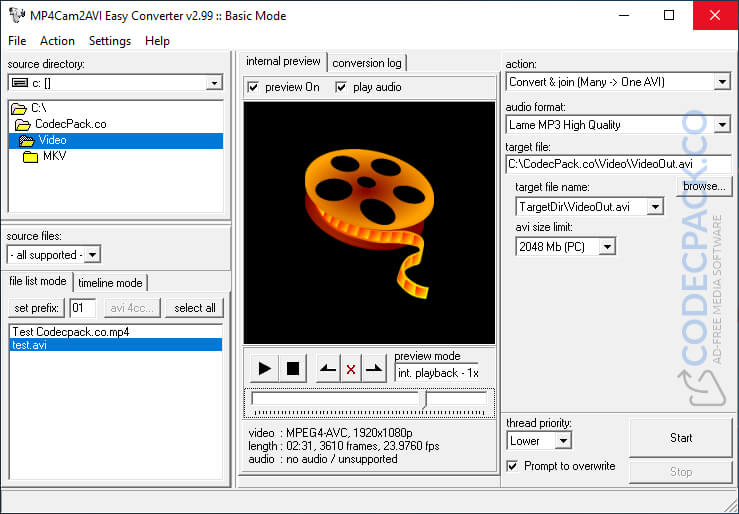This screenshot has height=514, width=739.
Task: Start the conversion
Action: pyautogui.click(x=681, y=438)
